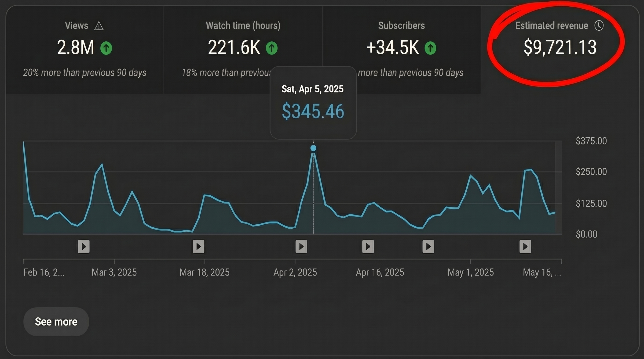Click the See more button
Viewport: 644px width, 359px height.
(56, 322)
